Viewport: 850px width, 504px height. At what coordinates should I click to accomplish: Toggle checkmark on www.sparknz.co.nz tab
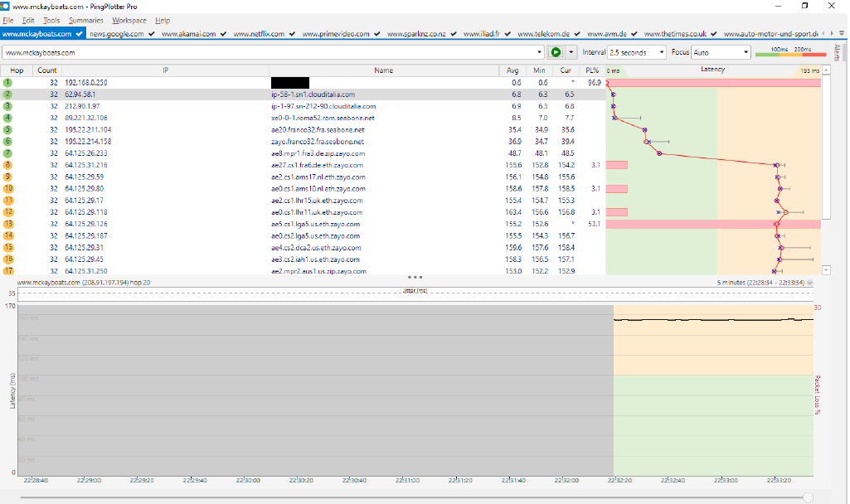click(x=453, y=34)
